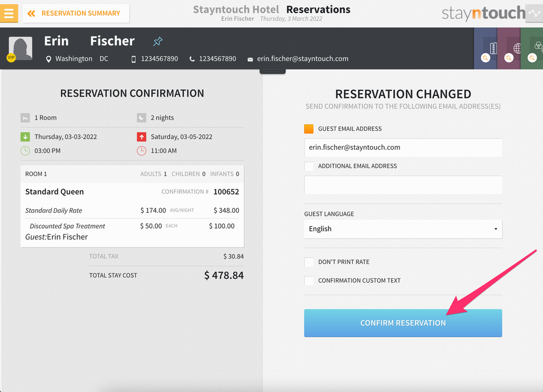Open travel agent search on purple panel

(x=509, y=58)
